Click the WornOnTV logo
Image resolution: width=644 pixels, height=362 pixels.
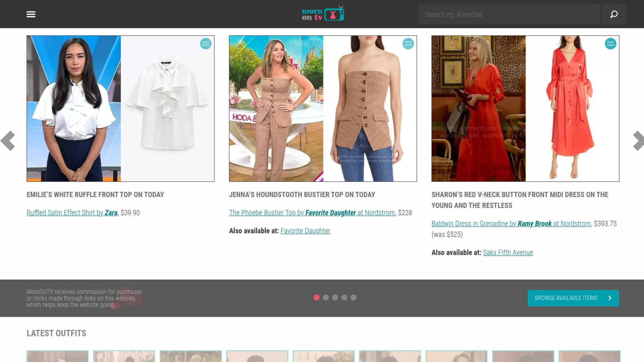click(x=323, y=14)
